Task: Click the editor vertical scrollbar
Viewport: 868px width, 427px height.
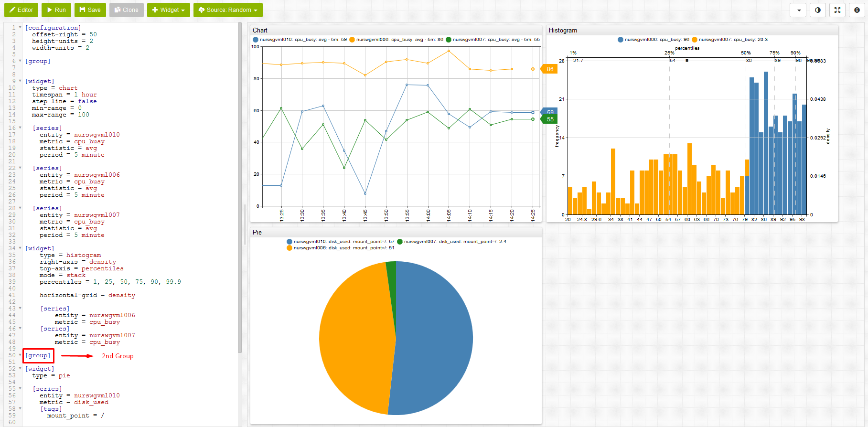Action: (240, 188)
